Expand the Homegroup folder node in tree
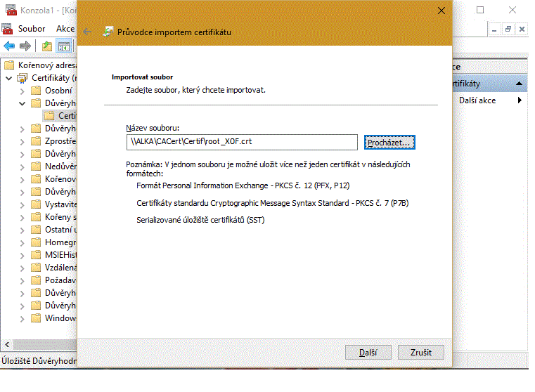This screenshot has height=392, width=535. pyautogui.click(x=22, y=242)
